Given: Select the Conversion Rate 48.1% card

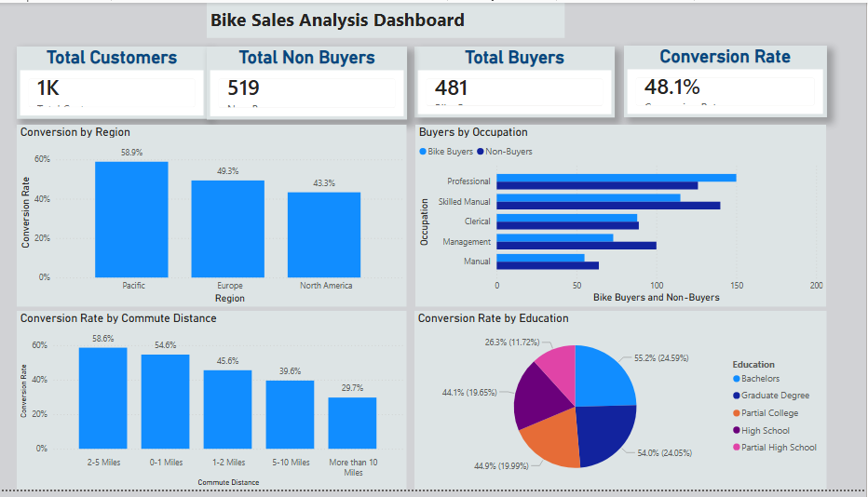Looking at the screenshot, I should [x=726, y=81].
